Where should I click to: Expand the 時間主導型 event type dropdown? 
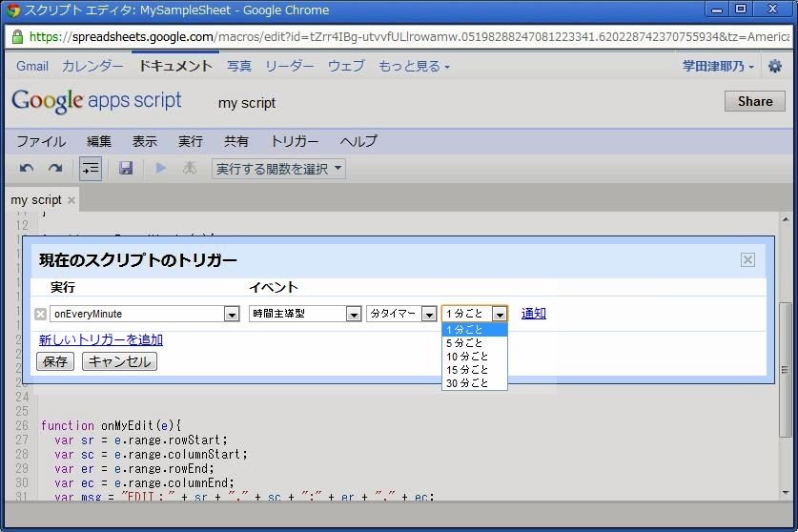pos(353,314)
